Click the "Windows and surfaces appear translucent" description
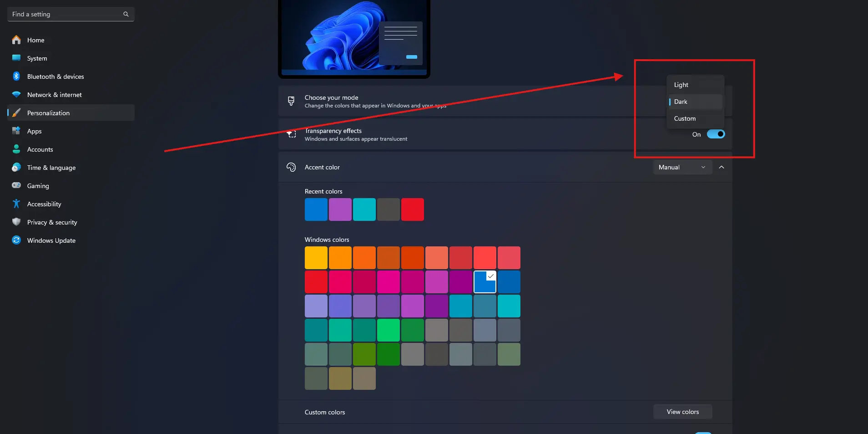Screen dimensions: 868x434 click(x=356, y=139)
